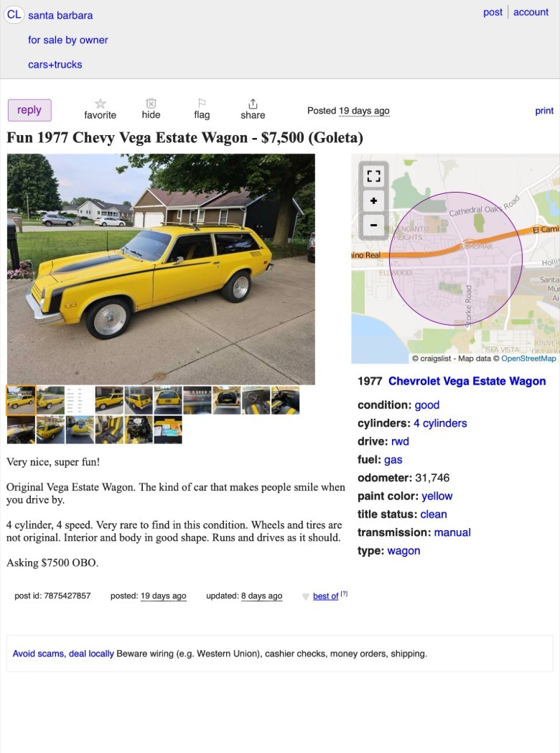Select the second car photo thumbnail
The width and height of the screenshot is (560, 753).
50,400
